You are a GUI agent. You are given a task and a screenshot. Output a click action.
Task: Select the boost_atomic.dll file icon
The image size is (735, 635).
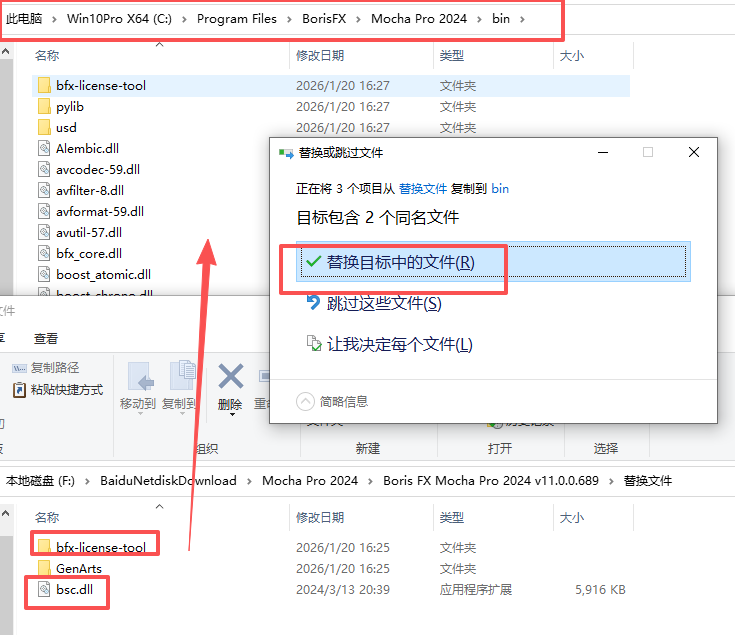point(44,275)
